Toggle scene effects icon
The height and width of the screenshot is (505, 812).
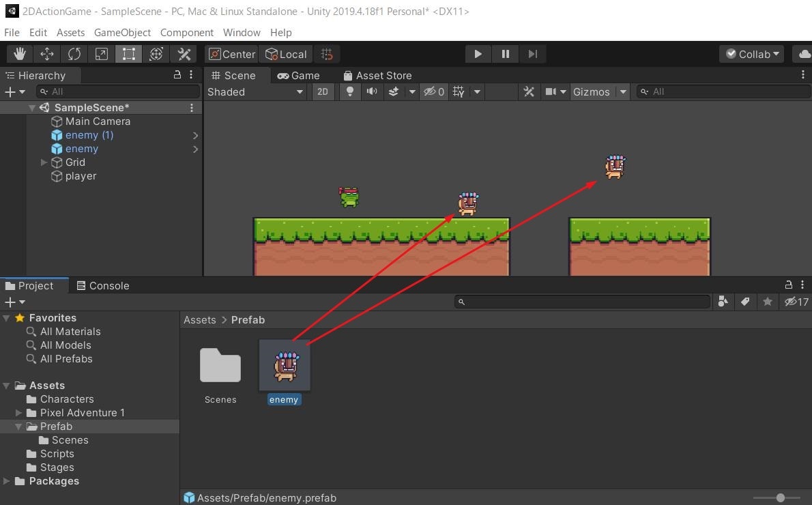394,91
